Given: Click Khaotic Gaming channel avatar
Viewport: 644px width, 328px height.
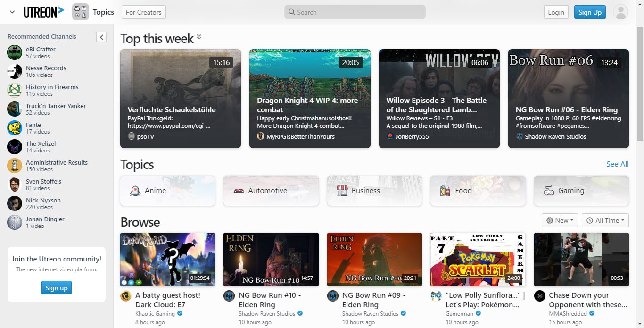Looking at the screenshot, I should 126,296.
